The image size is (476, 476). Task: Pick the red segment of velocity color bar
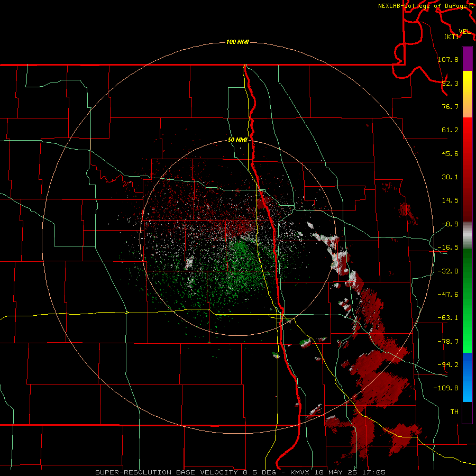(467, 169)
